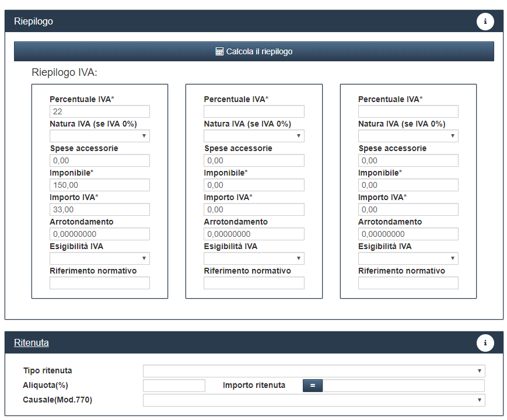Click the calculator icon in Calcola il riepilogo
The height and width of the screenshot is (420, 507).
point(219,51)
